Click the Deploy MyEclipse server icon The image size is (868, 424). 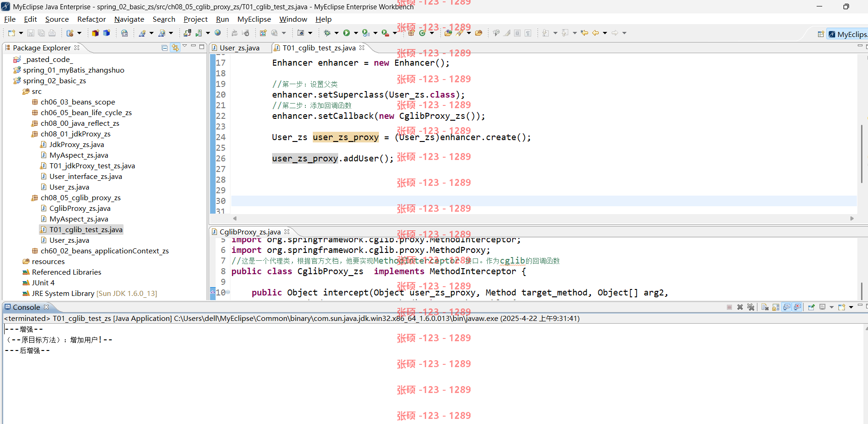tap(187, 33)
